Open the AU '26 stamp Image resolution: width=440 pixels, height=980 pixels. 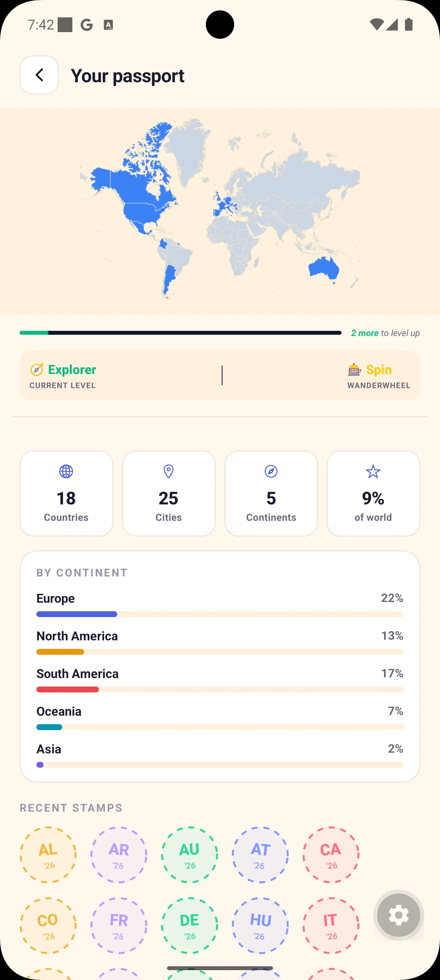pos(189,855)
